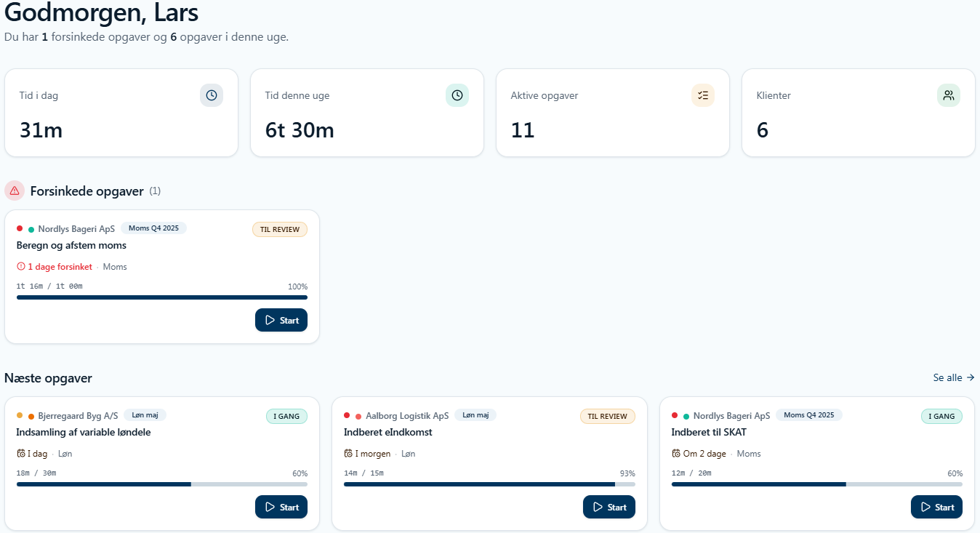Click the 31m value

[x=41, y=130]
